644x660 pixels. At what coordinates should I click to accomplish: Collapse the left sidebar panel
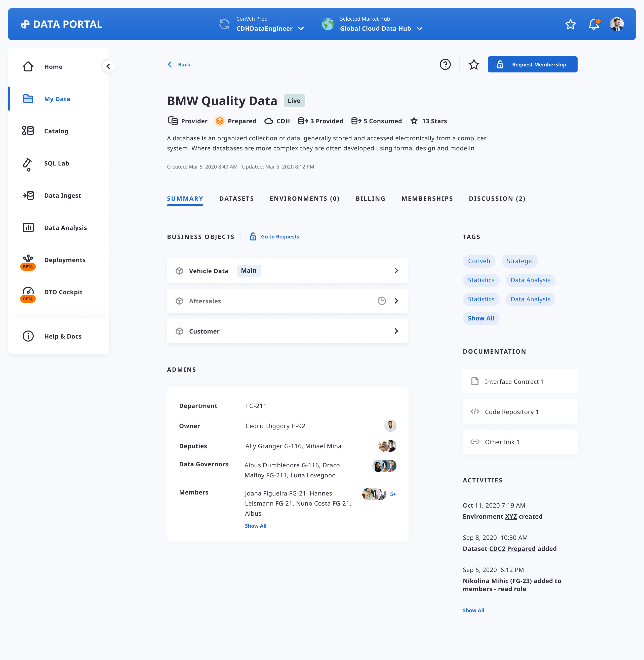(x=108, y=66)
